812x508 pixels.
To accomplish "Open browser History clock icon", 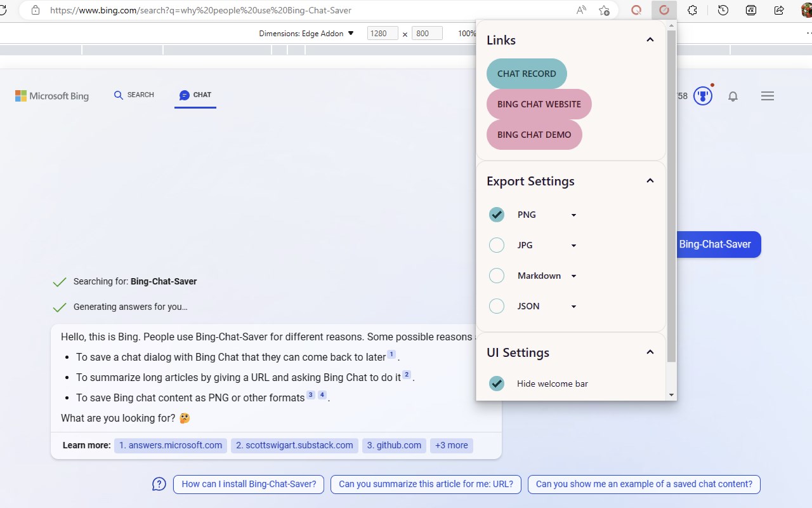I will 723,10.
